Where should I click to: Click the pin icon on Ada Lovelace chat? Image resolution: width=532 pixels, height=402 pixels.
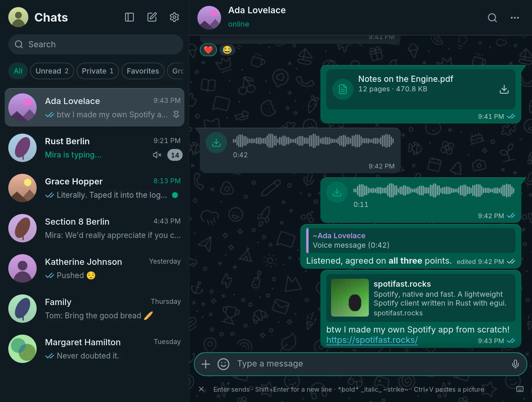(x=176, y=115)
